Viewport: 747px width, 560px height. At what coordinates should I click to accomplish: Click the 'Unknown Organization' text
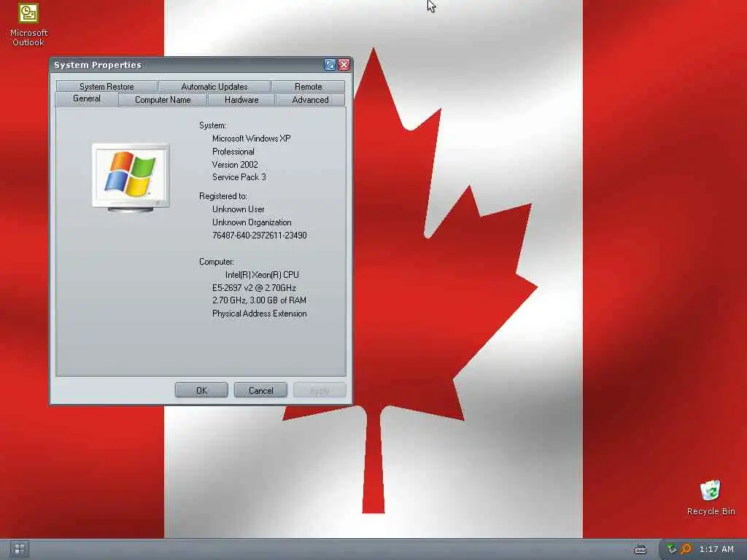(252, 222)
